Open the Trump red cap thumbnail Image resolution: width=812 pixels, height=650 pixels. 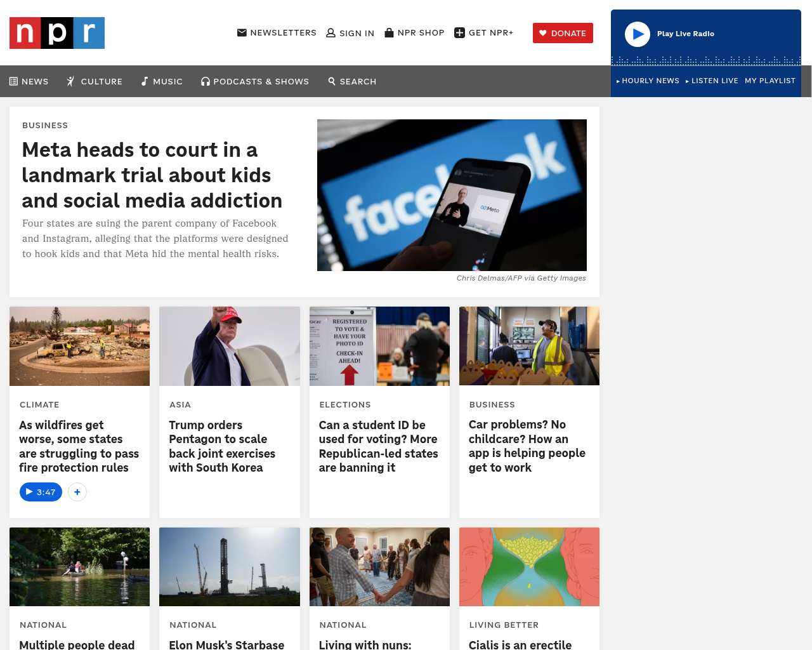pyautogui.click(x=230, y=346)
